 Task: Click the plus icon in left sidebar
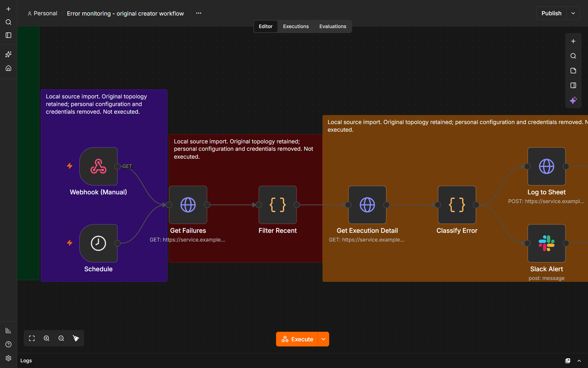pos(8,9)
